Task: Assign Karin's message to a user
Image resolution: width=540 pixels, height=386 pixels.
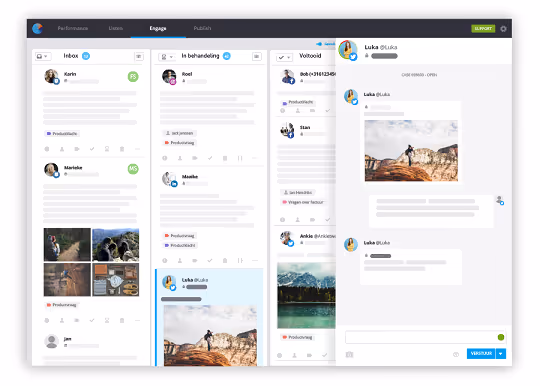Action: (62, 149)
